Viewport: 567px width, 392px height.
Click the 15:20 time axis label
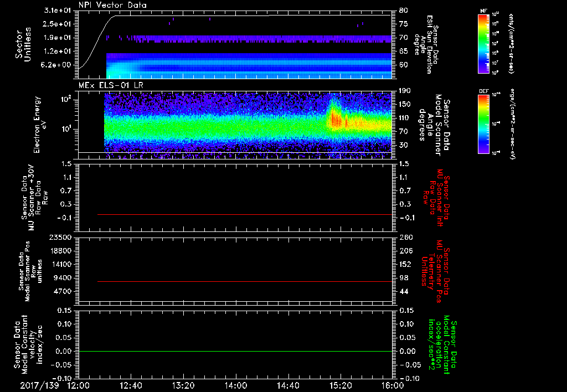[x=341, y=385]
